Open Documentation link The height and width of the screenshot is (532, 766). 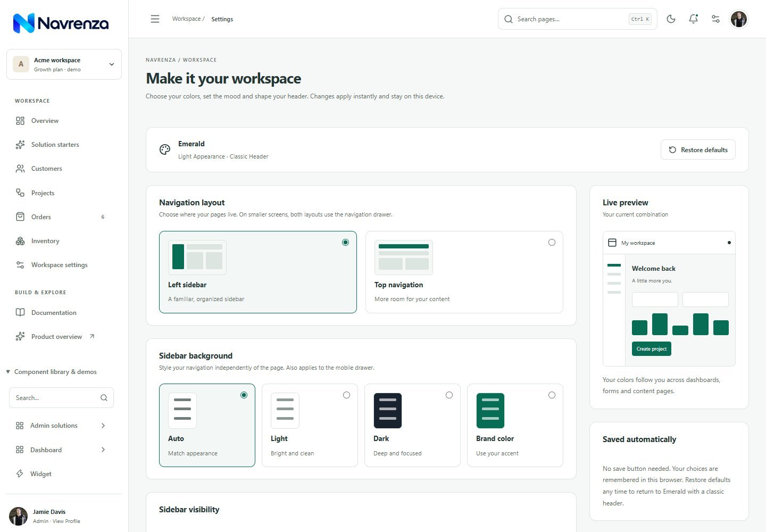(64, 312)
